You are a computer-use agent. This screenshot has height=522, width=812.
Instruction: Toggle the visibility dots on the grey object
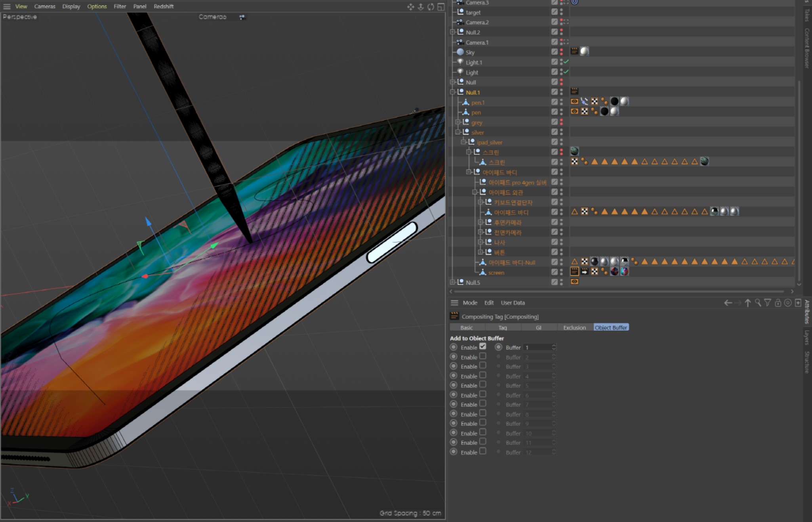pos(561,122)
